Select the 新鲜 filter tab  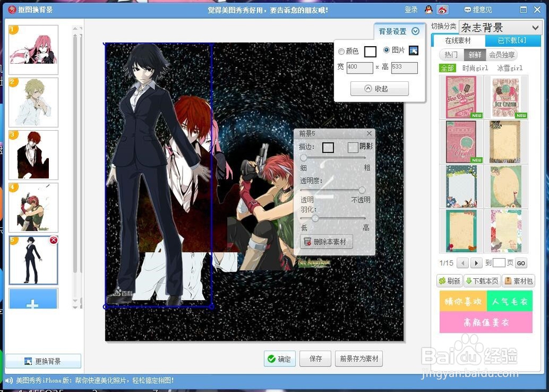475,54
